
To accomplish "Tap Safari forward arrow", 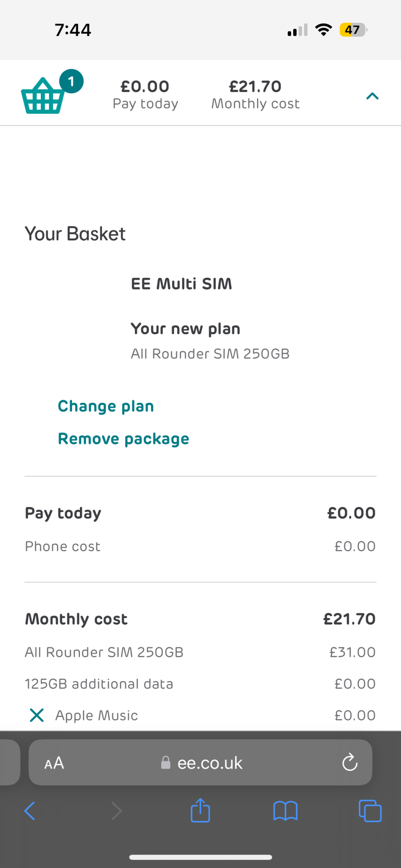I will click(x=116, y=811).
